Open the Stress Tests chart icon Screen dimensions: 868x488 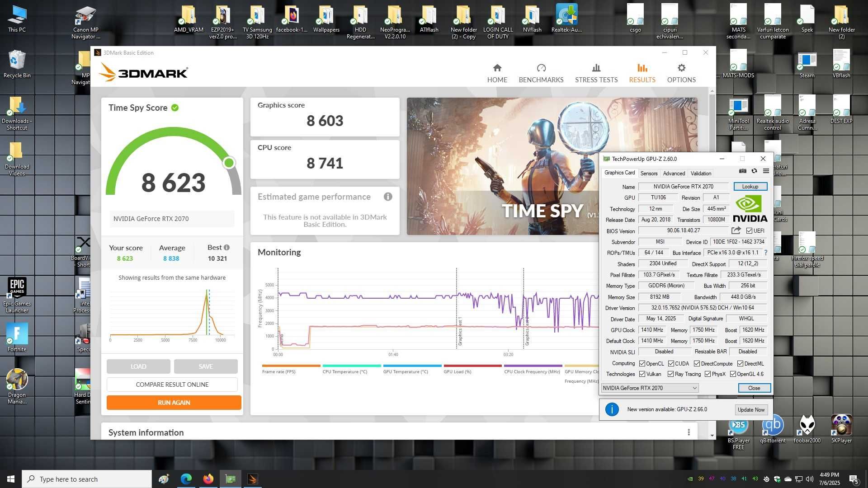pyautogui.click(x=596, y=68)
